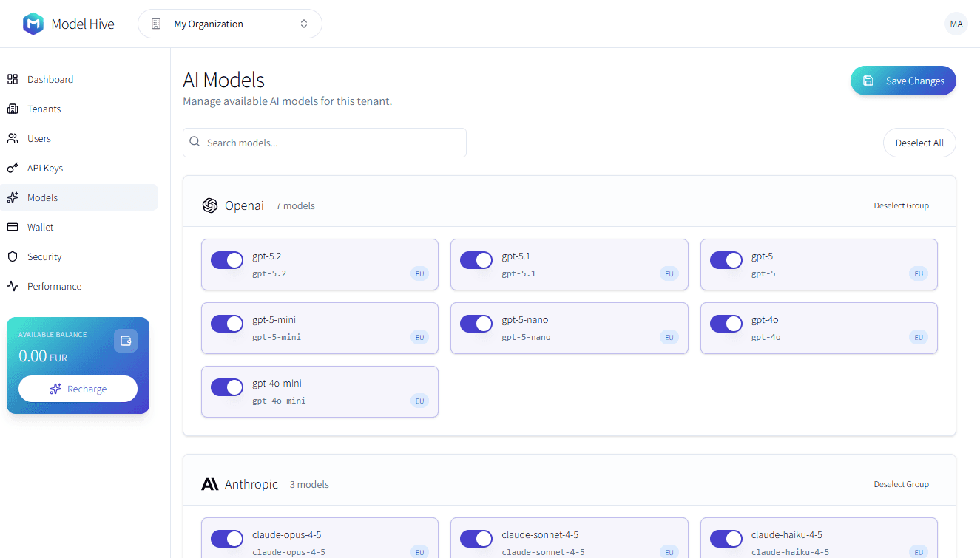
Task: Turn off the claude-sonnet-4-5 model
Action: click(x=476, y=539)
